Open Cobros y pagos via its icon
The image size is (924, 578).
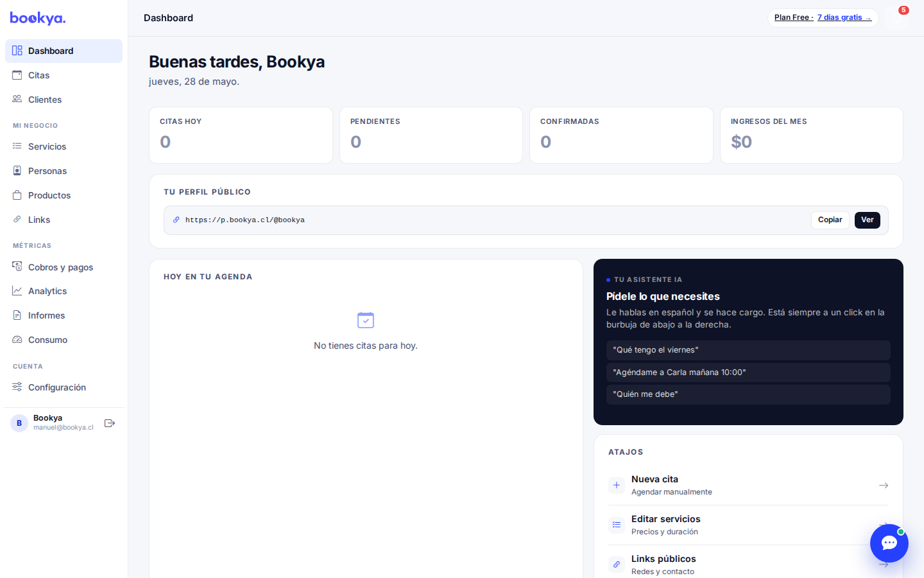(17, 267)
